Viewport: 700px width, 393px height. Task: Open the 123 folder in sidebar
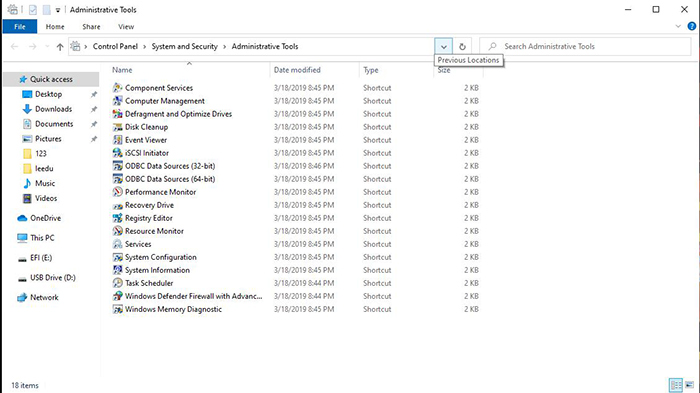coord(41,154)
